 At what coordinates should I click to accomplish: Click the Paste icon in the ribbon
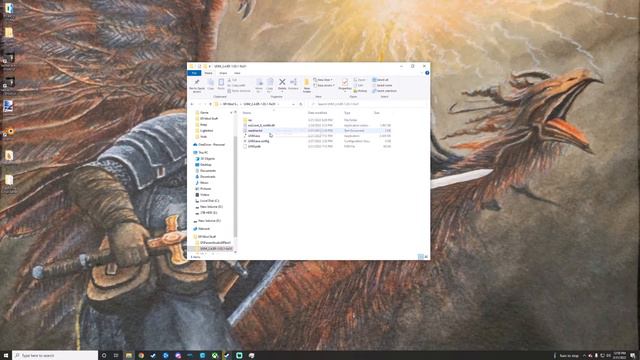[221, 82]
